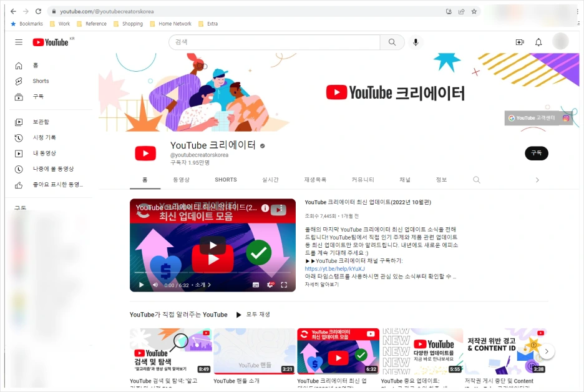Open the featured video title (2022년 10월편)

coord(368,202)
